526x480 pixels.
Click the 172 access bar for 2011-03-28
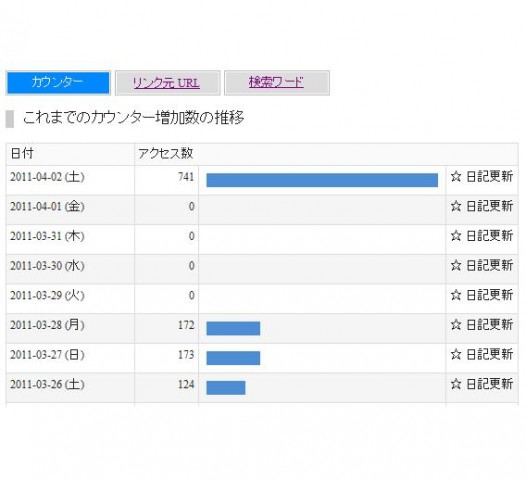coord(233,328)
